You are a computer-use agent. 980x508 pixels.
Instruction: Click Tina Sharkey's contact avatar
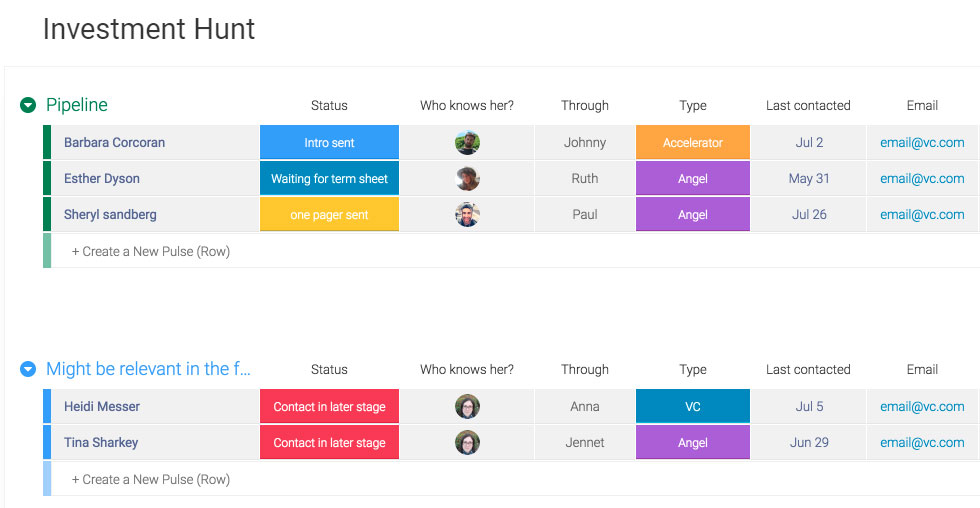tap(467, 442)
